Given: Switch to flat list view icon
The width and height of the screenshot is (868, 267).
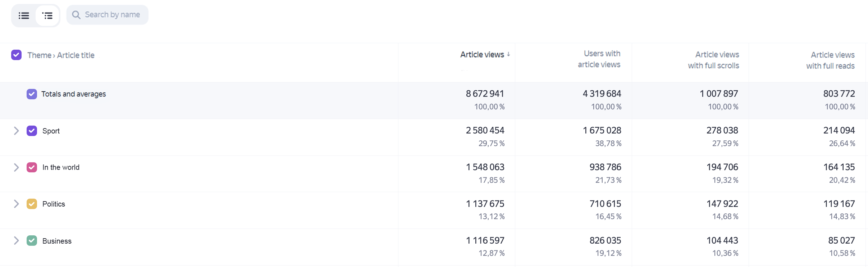Looking at the screenshot, I should click(24, 15).
